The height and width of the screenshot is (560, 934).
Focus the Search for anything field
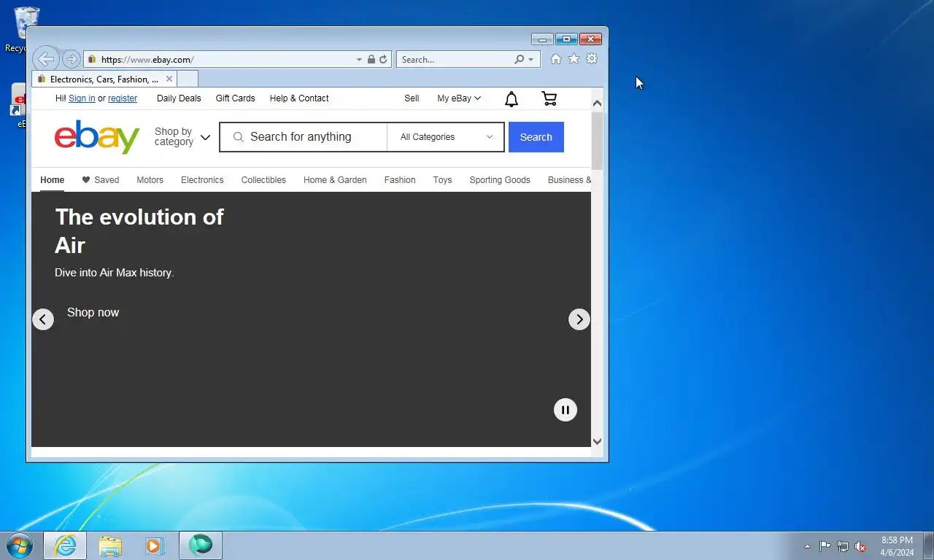pos(304,137)
